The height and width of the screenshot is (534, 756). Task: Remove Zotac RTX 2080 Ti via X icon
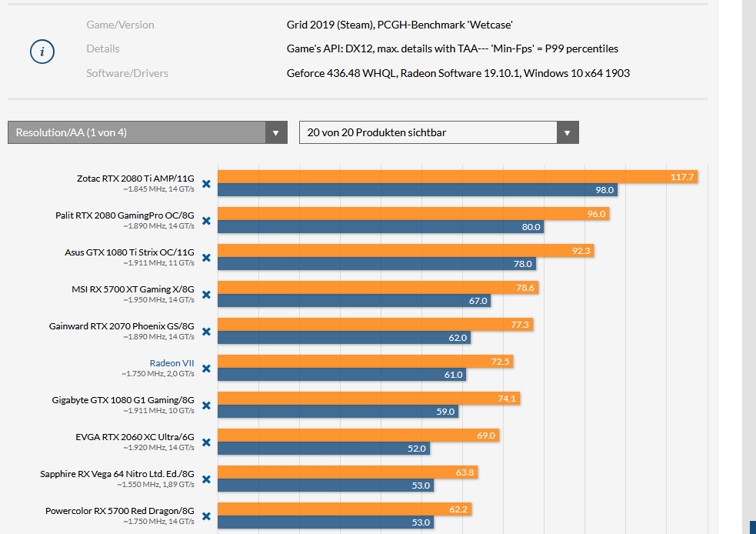[x=206, y=184]
